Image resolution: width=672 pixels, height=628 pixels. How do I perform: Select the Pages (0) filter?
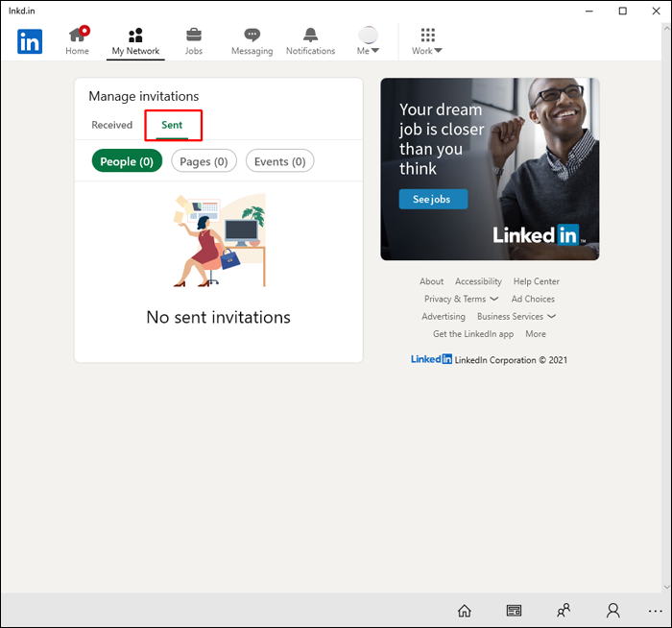(204, 161)
